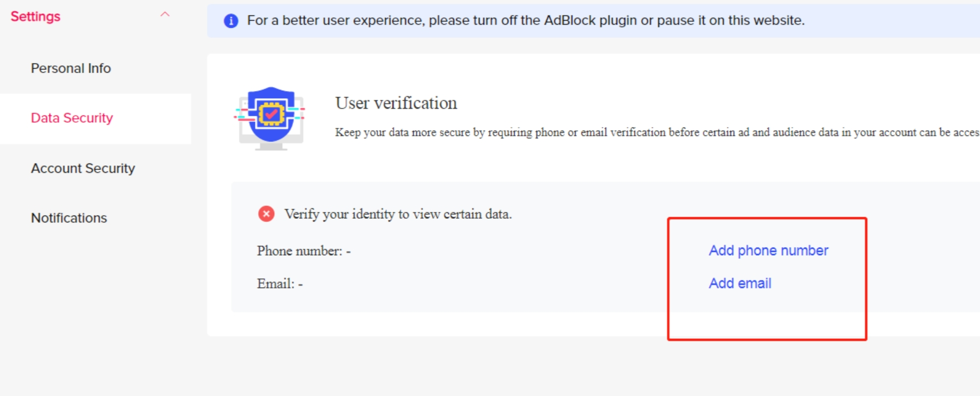This screenshot has height=396, width=980.
Task: Click the Settings header label
Action: (35, 17)
